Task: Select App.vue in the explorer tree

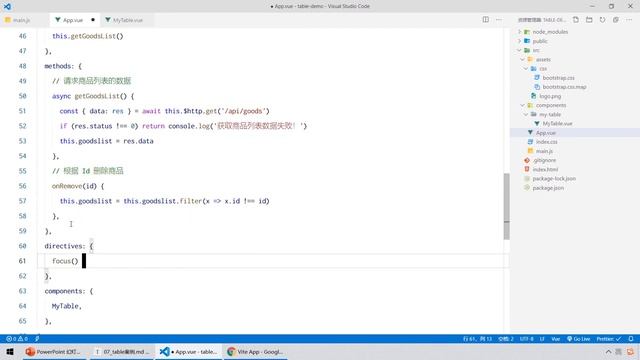Action: click(546, 133)
